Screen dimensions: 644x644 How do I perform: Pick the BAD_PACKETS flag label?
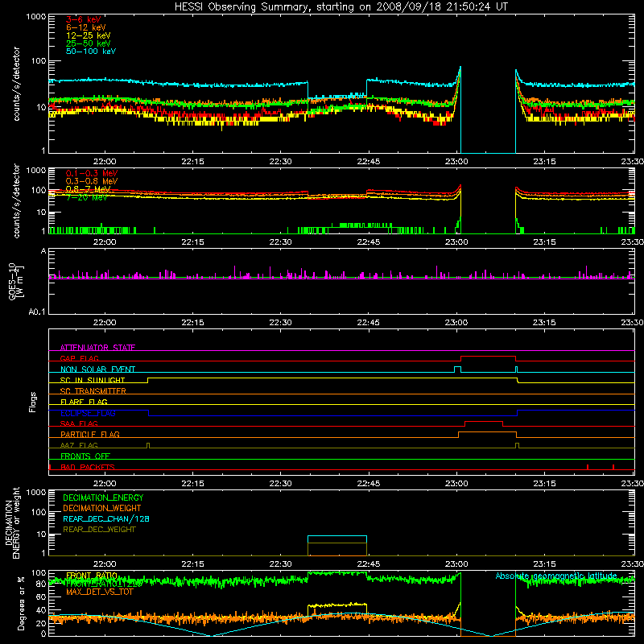click(88, 467)
